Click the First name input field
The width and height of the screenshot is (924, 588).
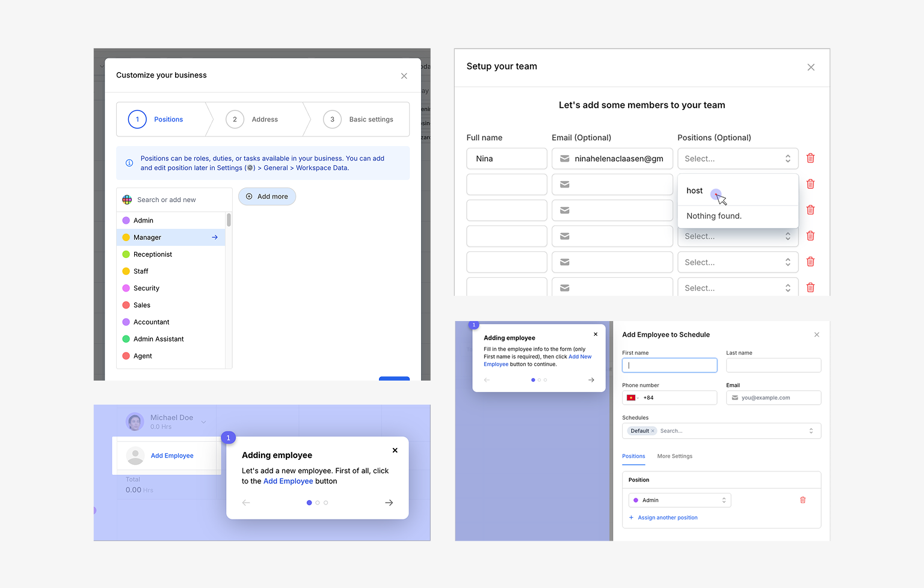670,365
